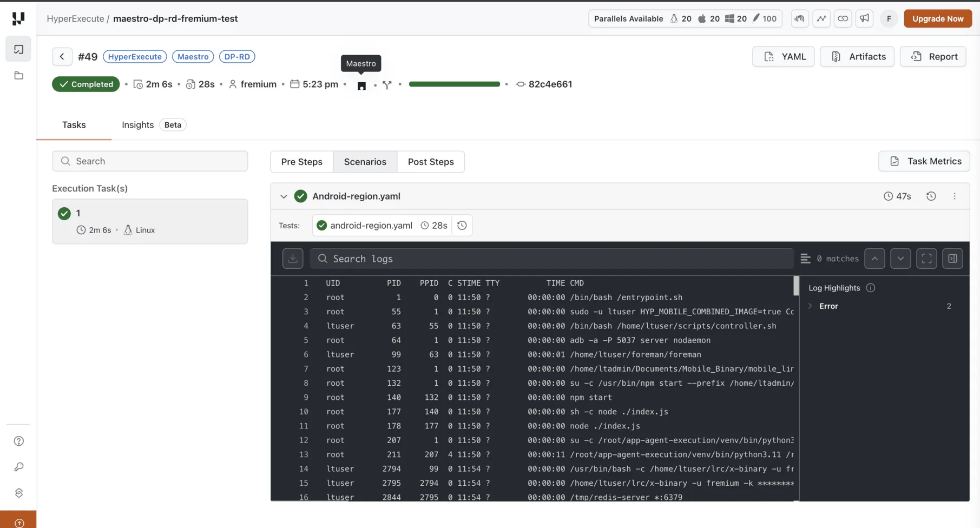
Task: Click the green job progress bar
Action: coord(455,84)
